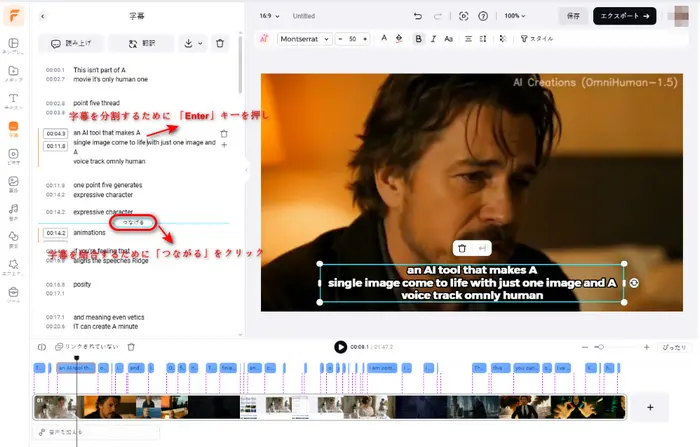Toggle bold formatting

(418, 39)
